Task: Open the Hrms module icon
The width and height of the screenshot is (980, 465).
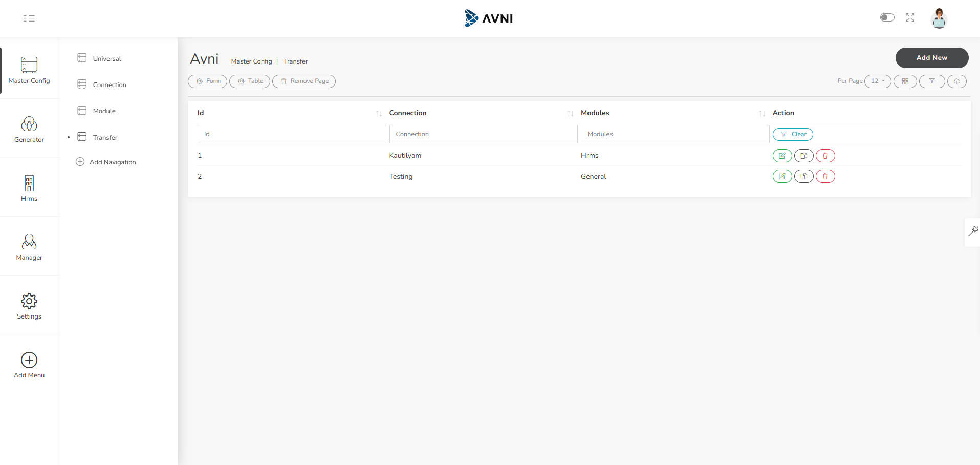Action: (x=29, y=187)
